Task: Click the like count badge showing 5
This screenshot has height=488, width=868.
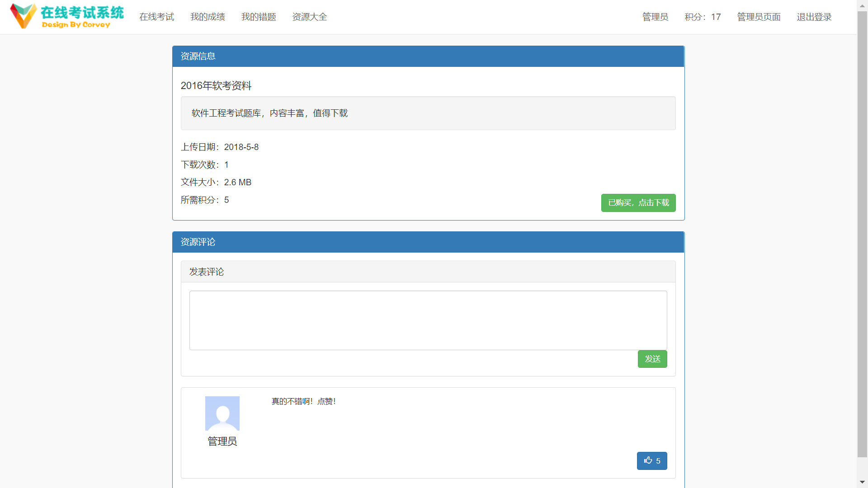Action: pos(651,460)
